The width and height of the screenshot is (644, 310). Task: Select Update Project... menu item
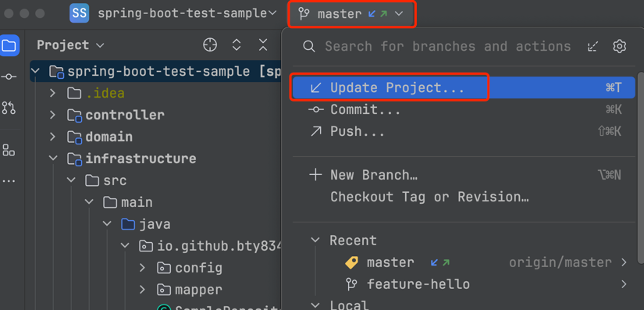point(464,87)
